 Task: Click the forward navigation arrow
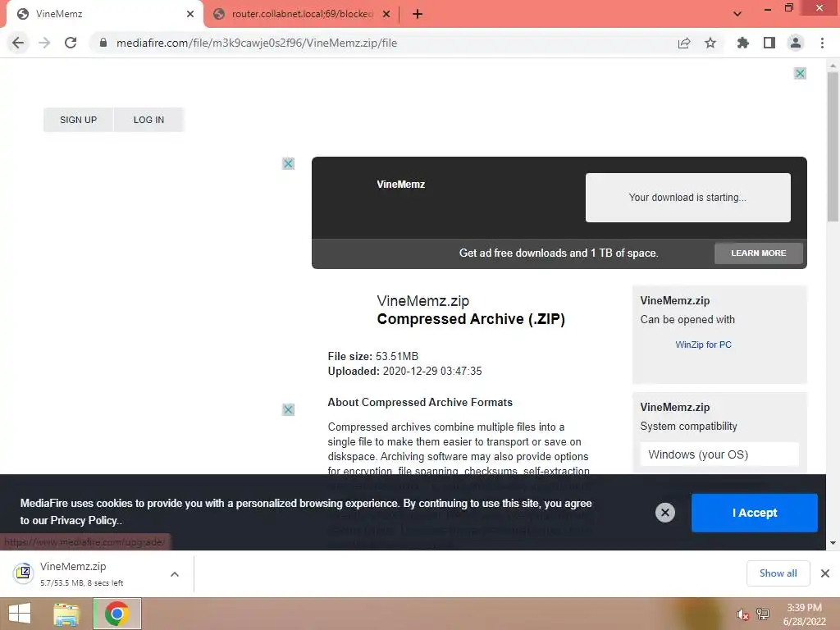click(x=44, y=43)
